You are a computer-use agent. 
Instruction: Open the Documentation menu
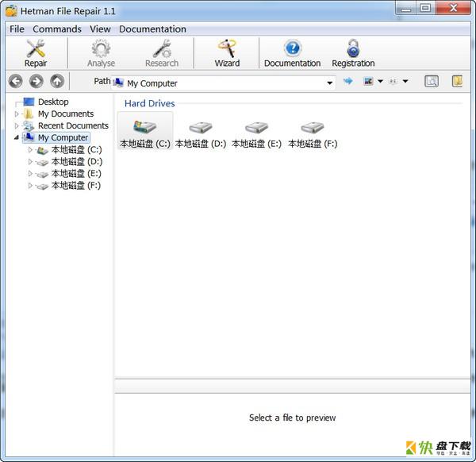click(152, 29)
